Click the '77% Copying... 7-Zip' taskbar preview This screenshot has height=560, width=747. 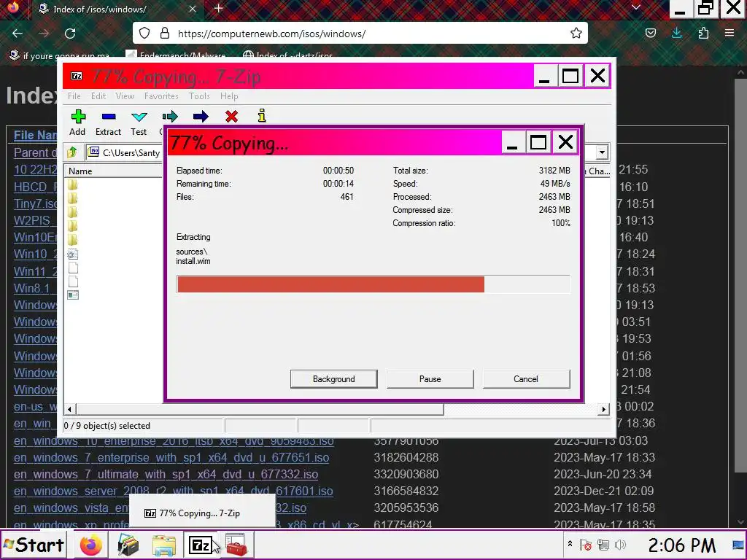pos(203,513)
